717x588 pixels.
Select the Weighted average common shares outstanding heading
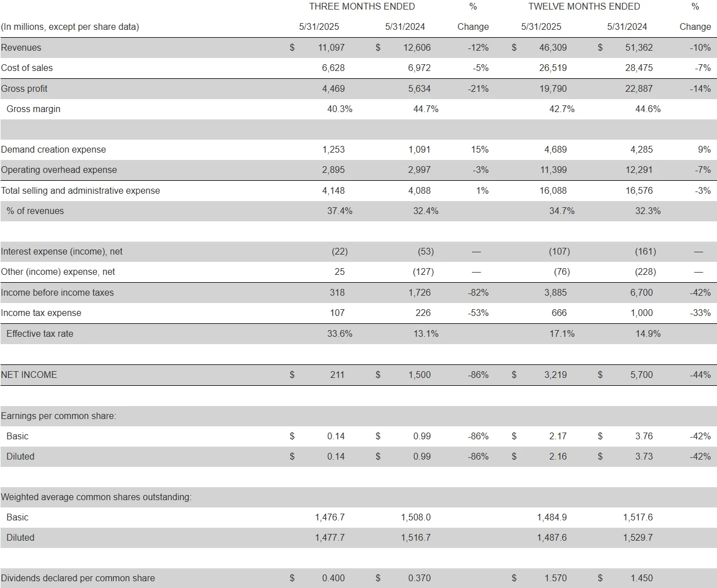coord(96,497)
